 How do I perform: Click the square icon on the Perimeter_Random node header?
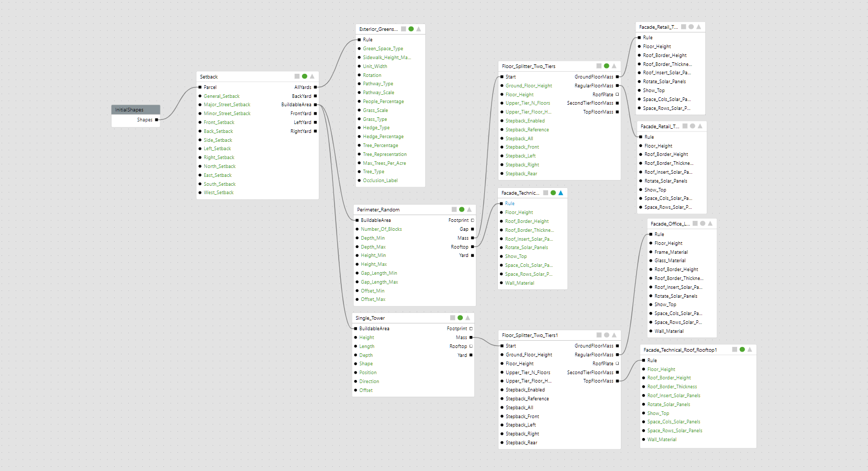(x=454, y=209)
